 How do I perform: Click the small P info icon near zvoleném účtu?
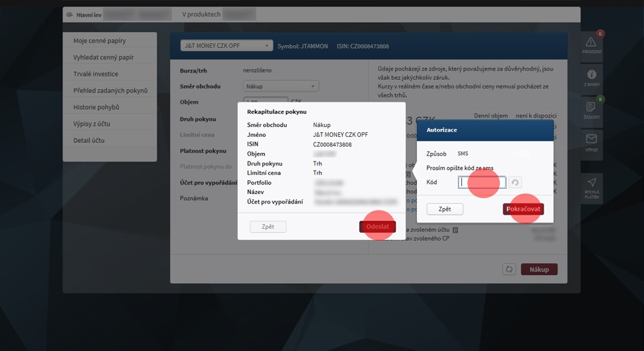[455, 230]
